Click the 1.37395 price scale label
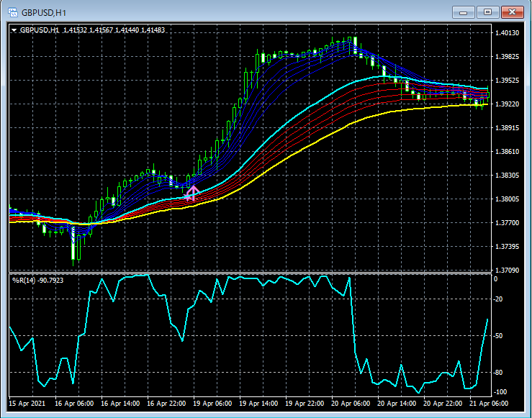Screen dimensions: 532x418 click(507, 247)
